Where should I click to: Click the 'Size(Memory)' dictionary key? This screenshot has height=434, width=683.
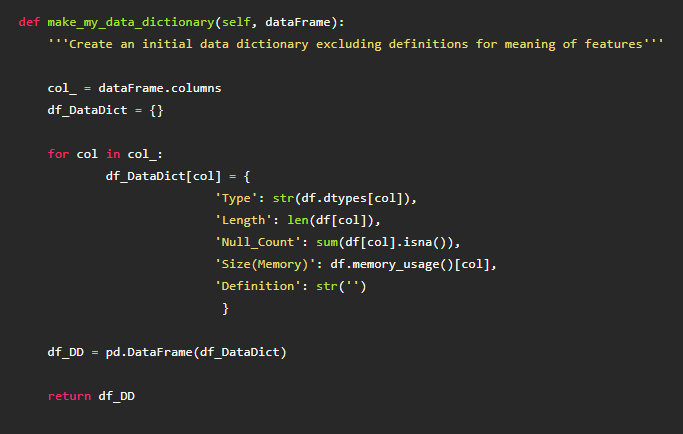(x=265, y=264)
